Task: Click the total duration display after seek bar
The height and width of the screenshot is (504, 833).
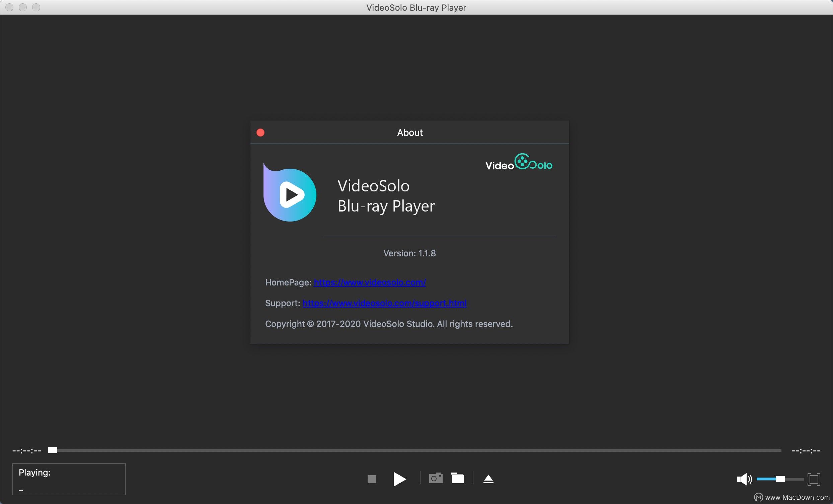Action: [806, 450]
